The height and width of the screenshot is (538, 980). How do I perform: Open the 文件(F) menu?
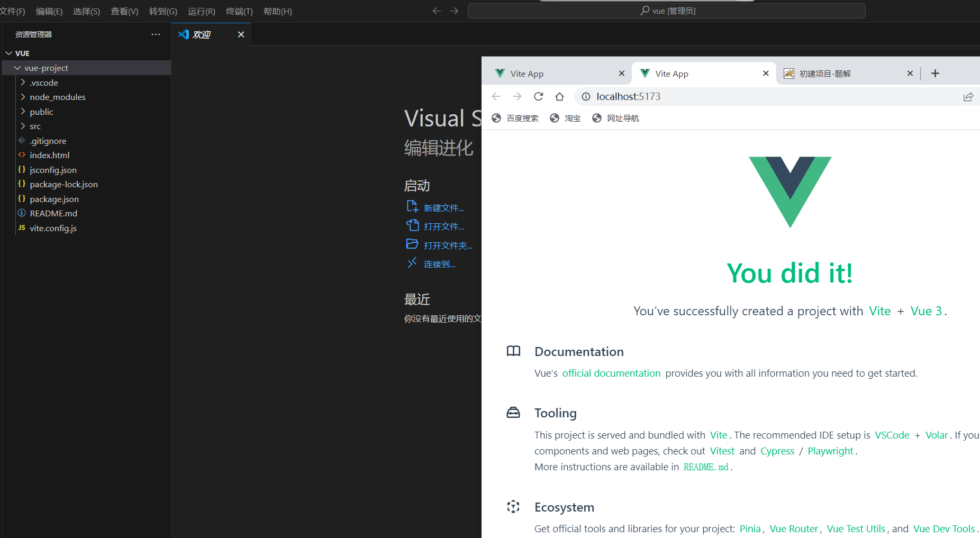tap(13, 11)
